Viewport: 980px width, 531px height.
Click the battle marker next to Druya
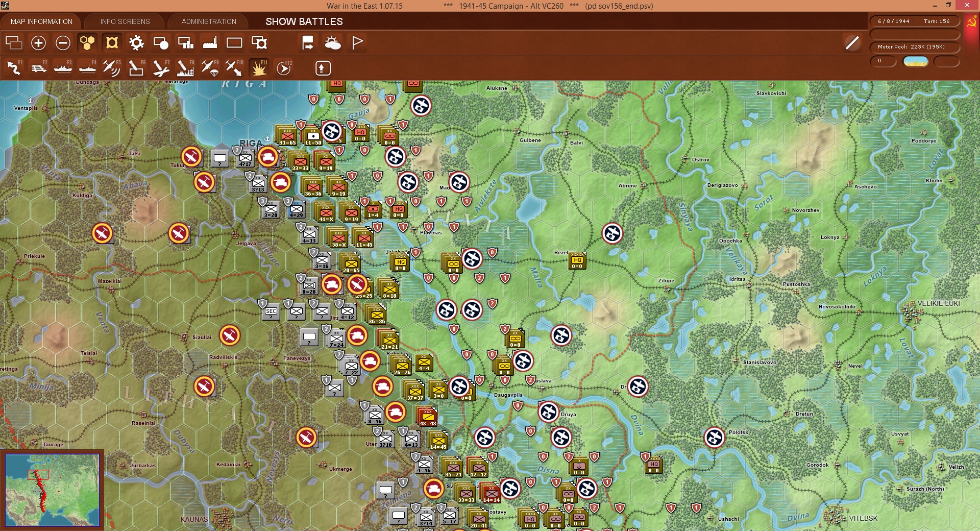(x=549, y=412)
